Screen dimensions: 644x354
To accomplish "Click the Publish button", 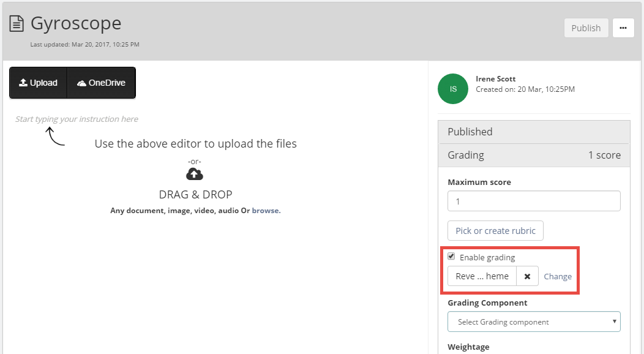I will (x=586, y=28).
